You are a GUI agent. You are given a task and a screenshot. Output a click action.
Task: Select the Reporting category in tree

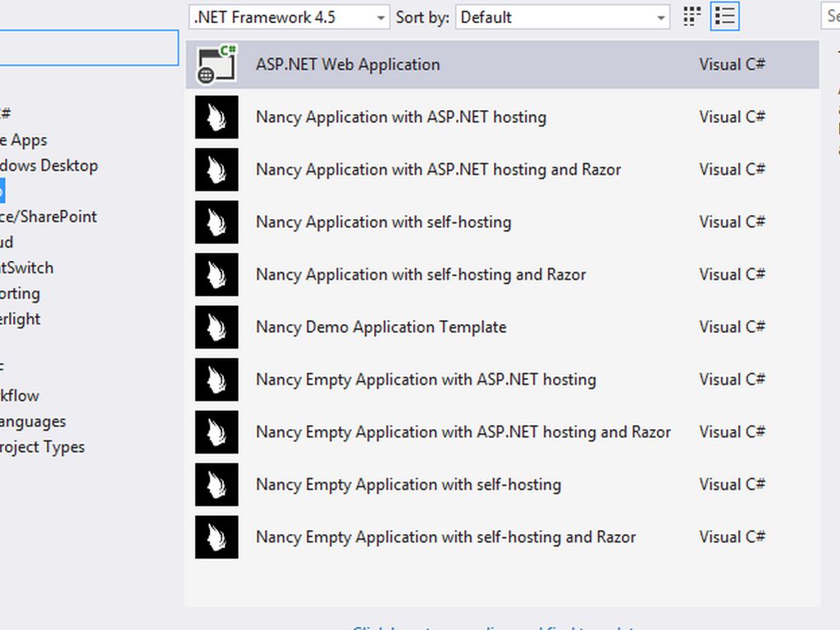(20, 294)
